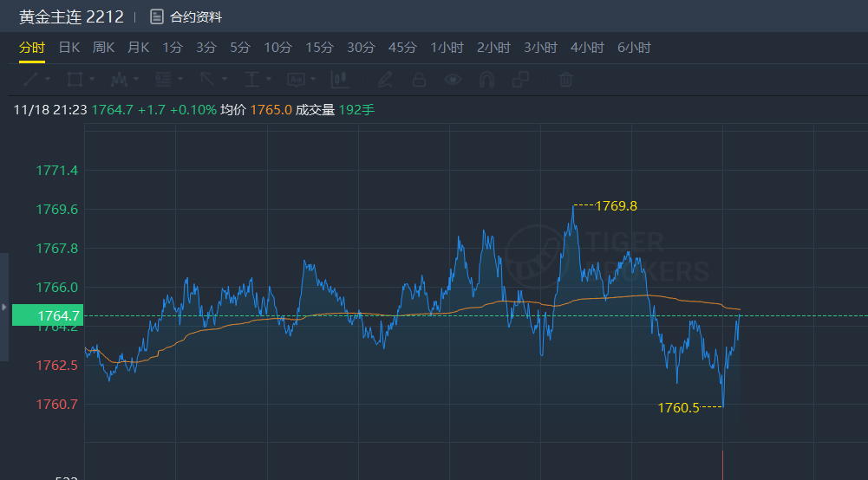Select the line drawing tool
Screen dimensions: 868x480
point(31,80)
